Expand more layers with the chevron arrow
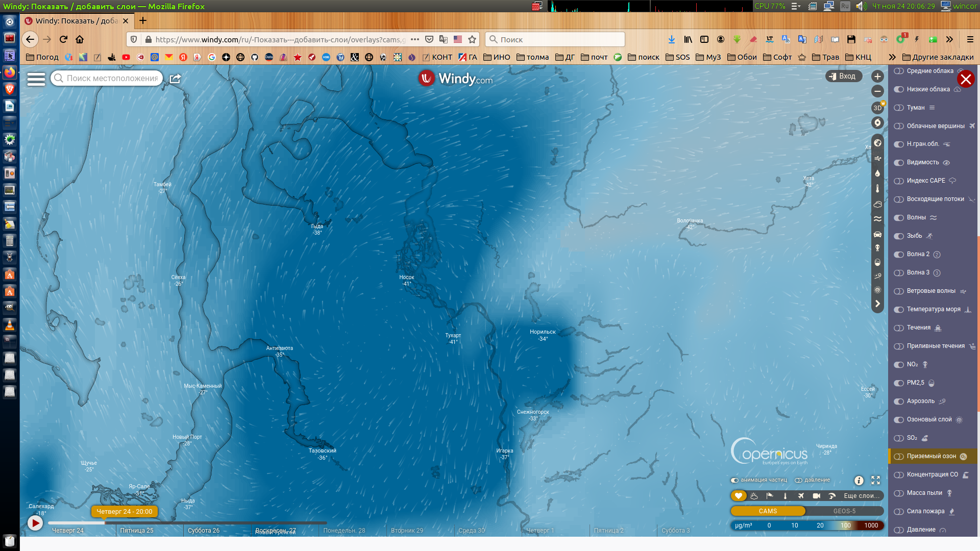The height and width of the screenshot is (551, 980). pyautogui.click(x=877, y=304)
